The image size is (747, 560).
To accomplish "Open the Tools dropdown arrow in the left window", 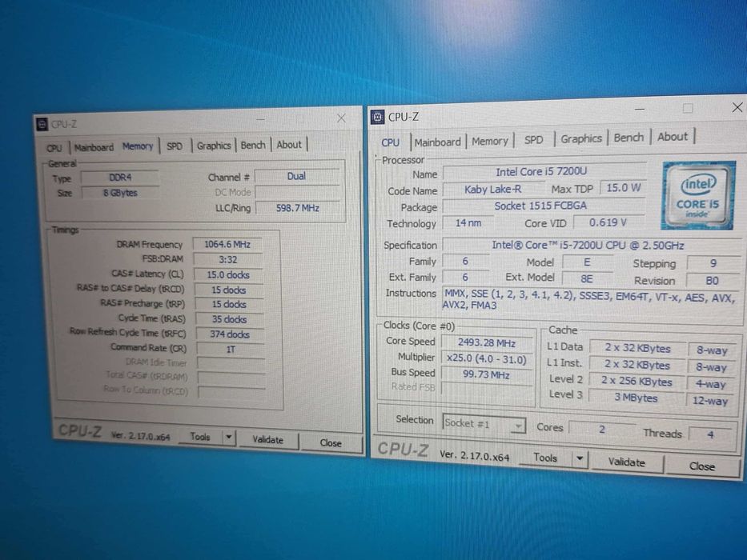I will click(229, 437).
